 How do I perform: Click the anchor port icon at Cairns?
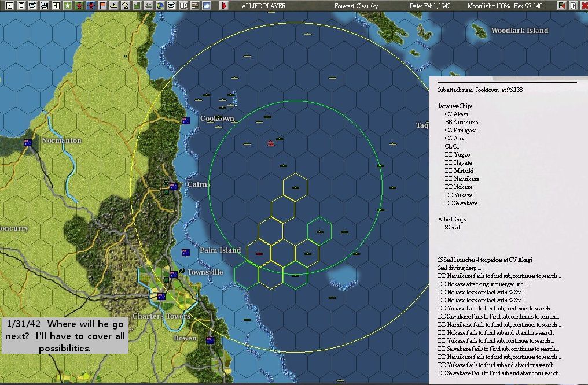tap(166, 183)
